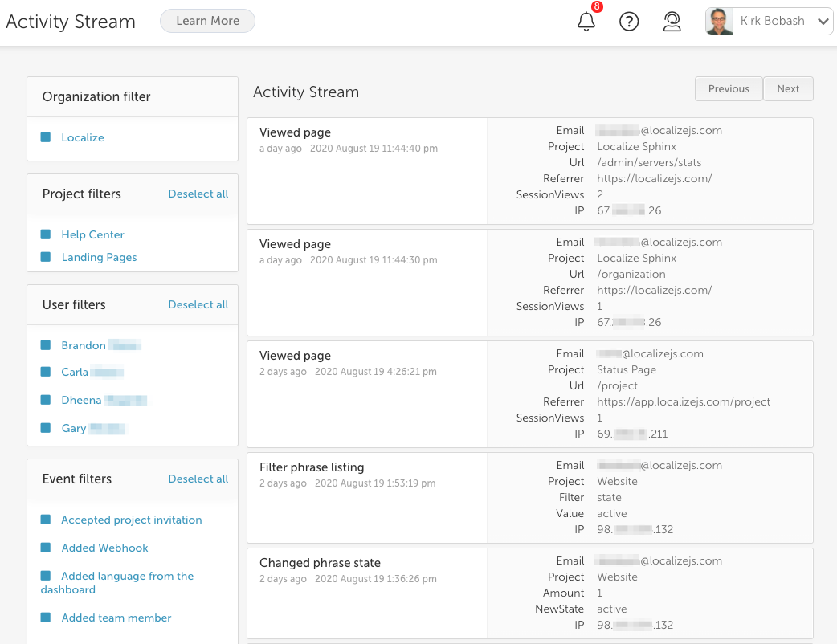Toggle Added Webhook event filter checkbox
The height and width of the screenshot is (644, 837).
click(46, 548)
